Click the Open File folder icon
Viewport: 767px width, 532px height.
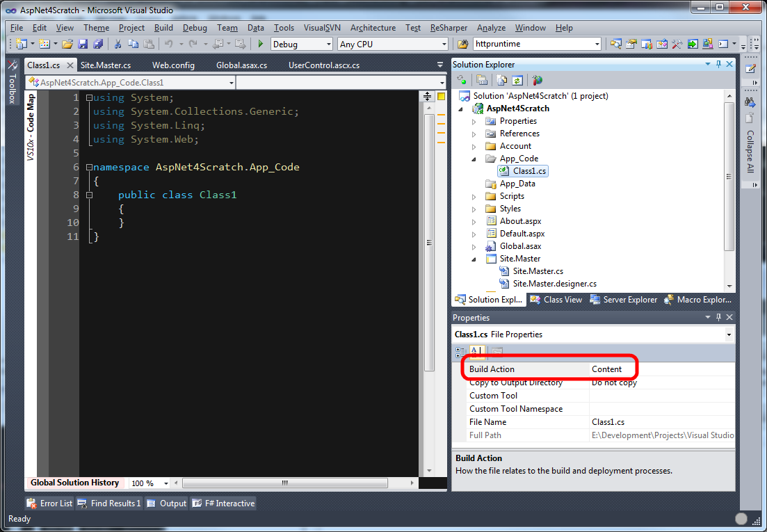tap(67, 44)
